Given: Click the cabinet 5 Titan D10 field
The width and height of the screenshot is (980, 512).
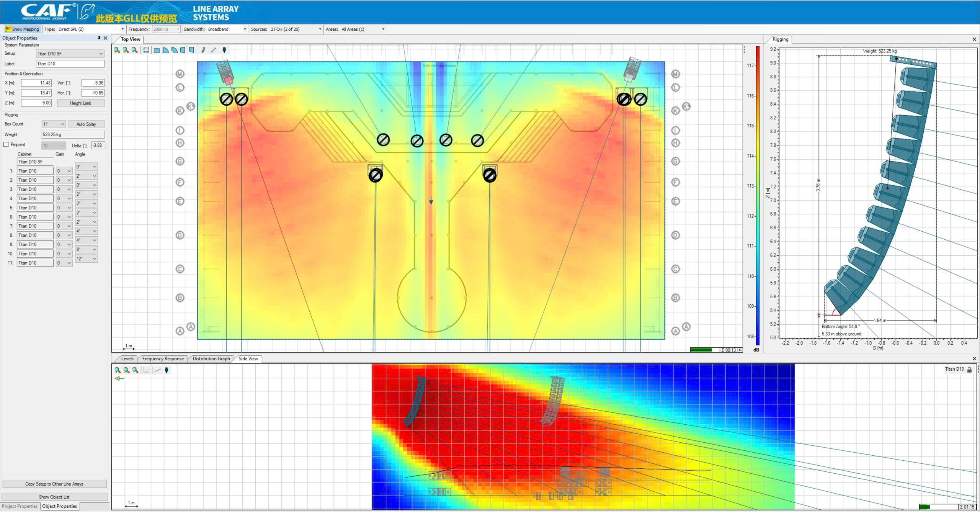Looking at the screenshot, I should [x=35, y=208].
